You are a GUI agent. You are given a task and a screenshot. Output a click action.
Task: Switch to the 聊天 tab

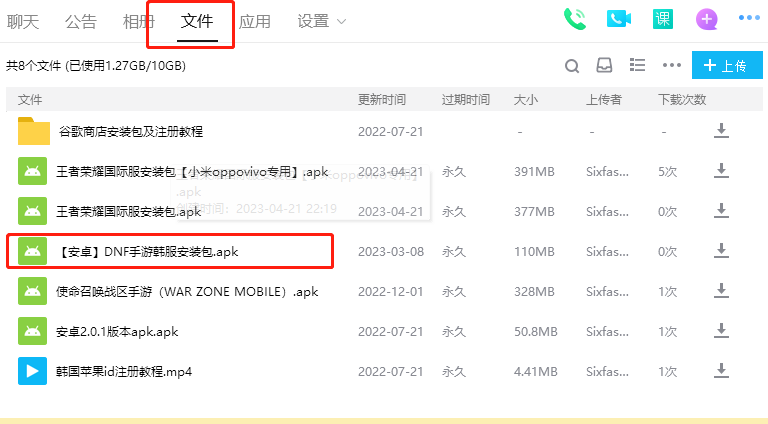pyautogui.click(x=24, y=21)
